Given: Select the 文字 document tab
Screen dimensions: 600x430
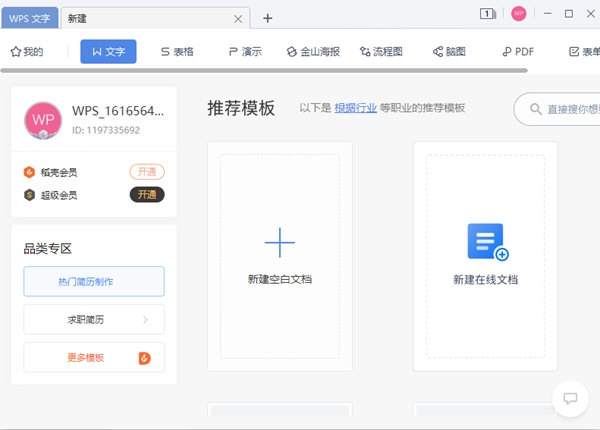Looking at the screenshot, I should tap(108, 52).
